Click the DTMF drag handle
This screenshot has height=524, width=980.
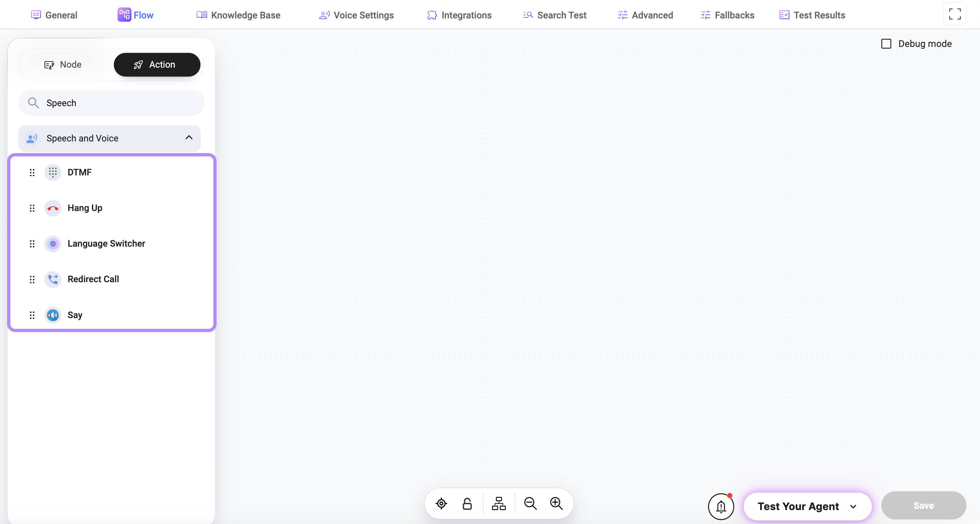[32, 173]
